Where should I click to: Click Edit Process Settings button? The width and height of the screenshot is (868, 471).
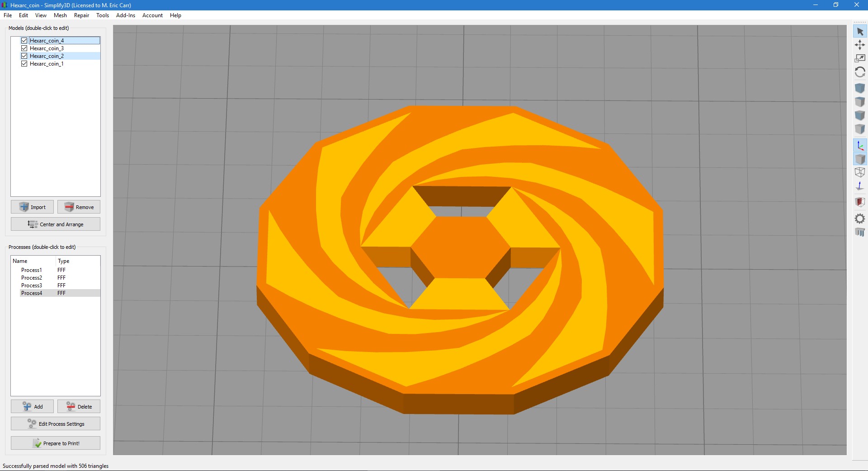(x=56, y=424)
